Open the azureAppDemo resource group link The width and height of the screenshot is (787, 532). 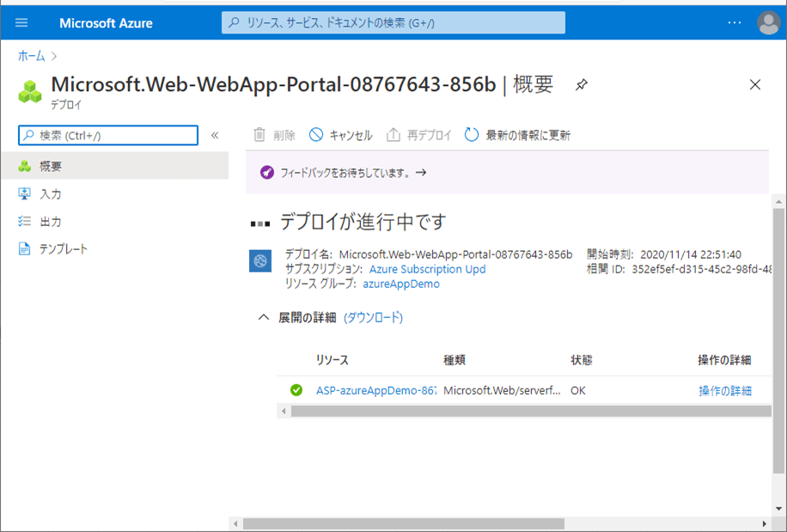tap(401, 284)
